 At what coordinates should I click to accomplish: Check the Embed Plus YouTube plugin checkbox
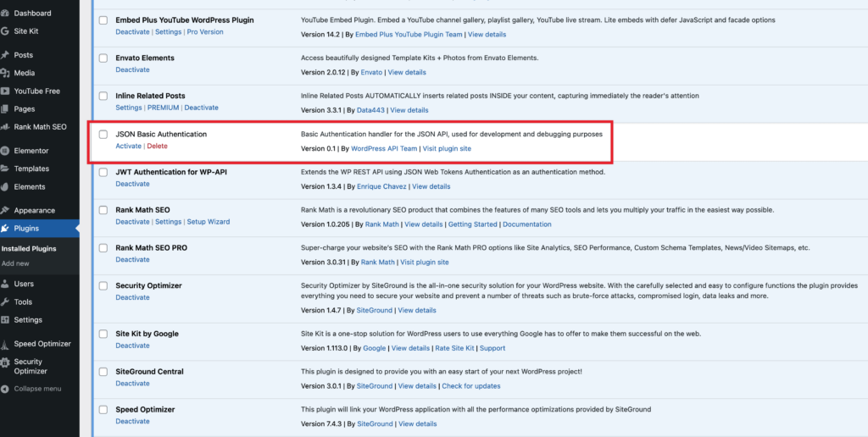click(x=103, y=20)
